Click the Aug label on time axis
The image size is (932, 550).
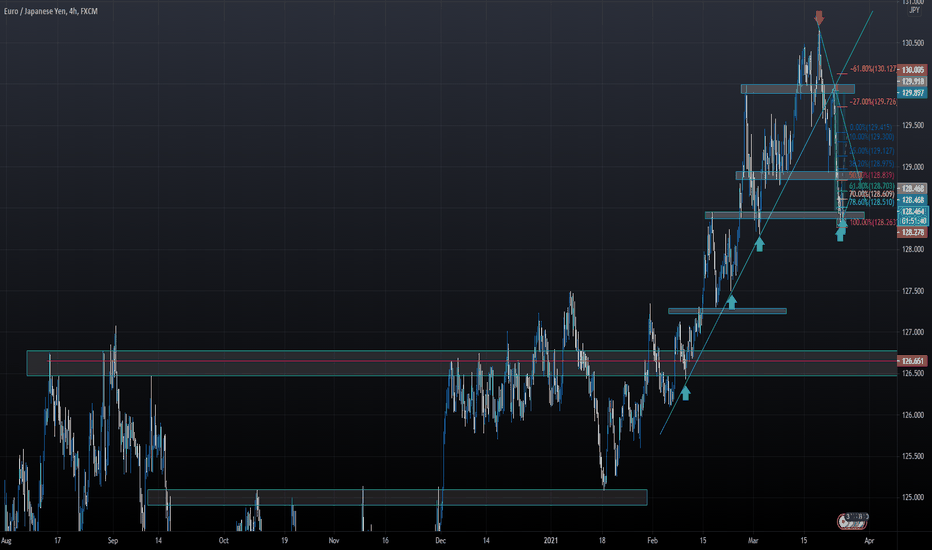(x=7, y=540)
